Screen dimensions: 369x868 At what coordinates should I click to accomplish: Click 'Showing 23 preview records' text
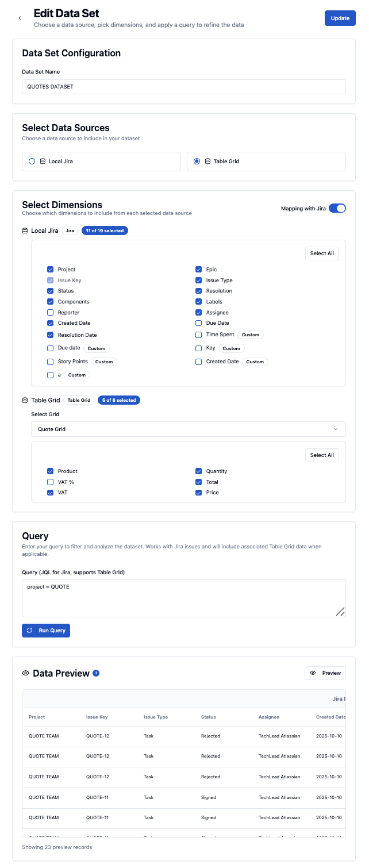(57, 847)
